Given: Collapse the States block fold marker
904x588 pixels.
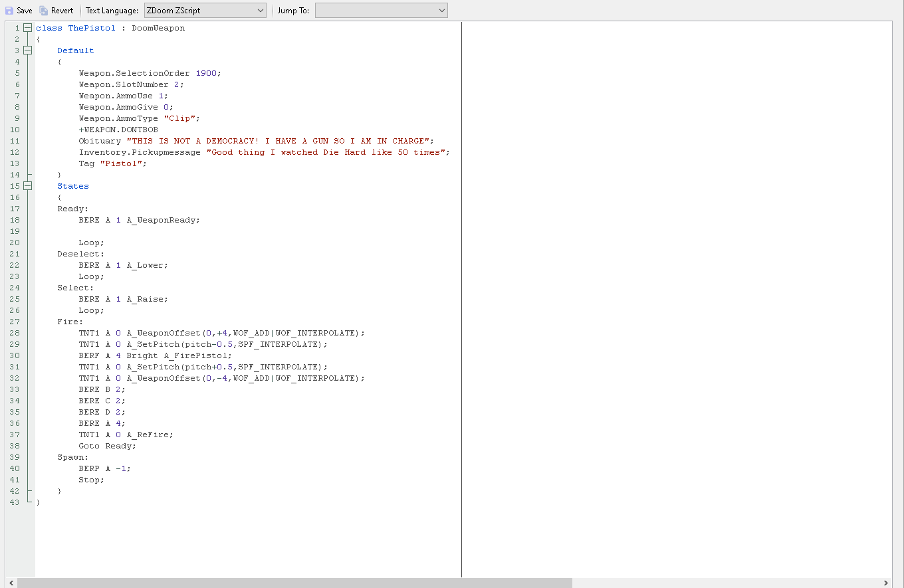Looking at the screenshot, I should coord(27,186).
